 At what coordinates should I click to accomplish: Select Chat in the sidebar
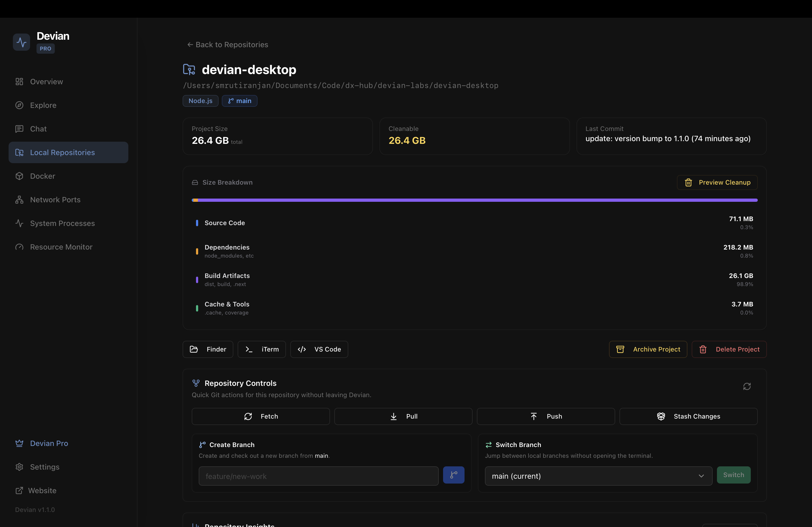coord(38,129)
